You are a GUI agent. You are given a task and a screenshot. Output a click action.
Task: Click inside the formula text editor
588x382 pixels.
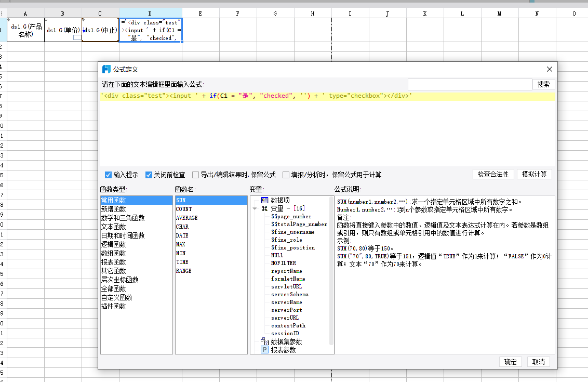(328, 129)
